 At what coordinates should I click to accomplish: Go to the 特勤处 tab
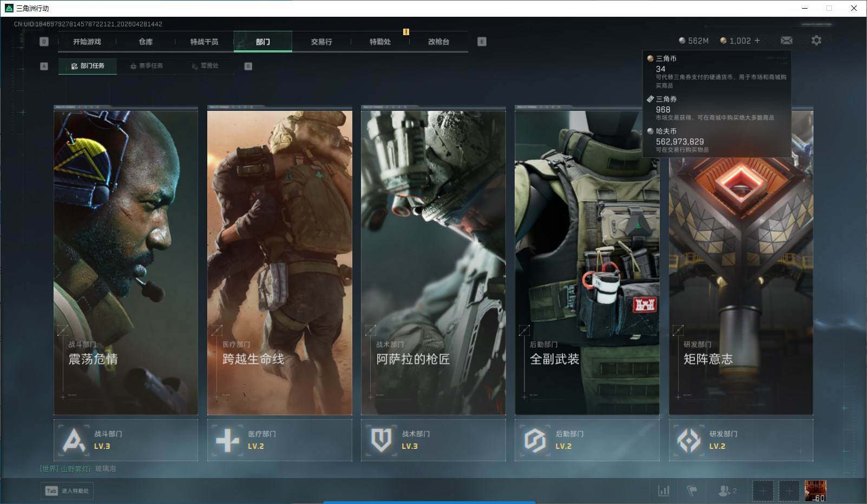point(380,42)
